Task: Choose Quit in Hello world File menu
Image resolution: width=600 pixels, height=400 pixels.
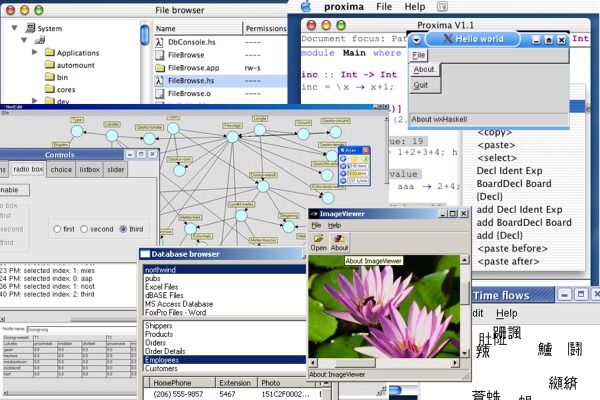Action: tap(425, 85)
